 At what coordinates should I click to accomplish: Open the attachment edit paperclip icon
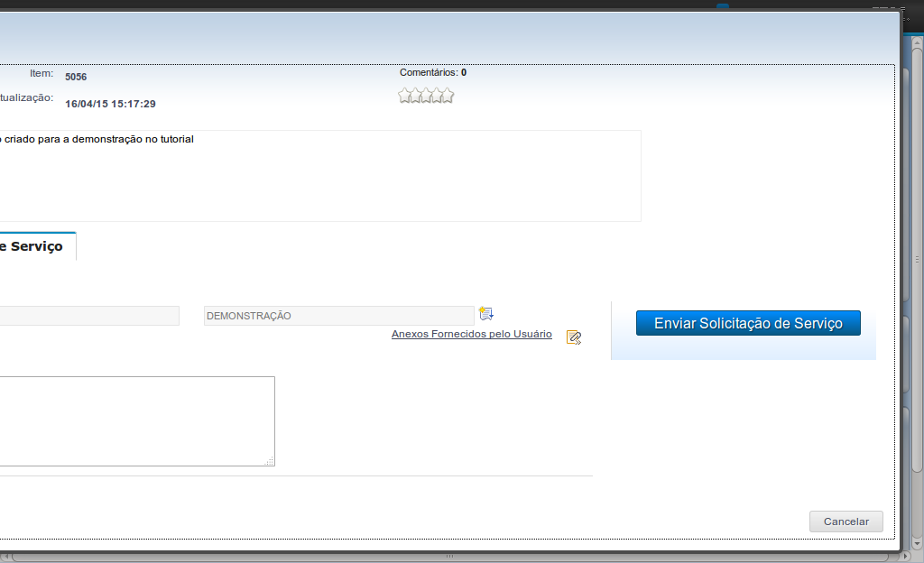tap(573, 337)
